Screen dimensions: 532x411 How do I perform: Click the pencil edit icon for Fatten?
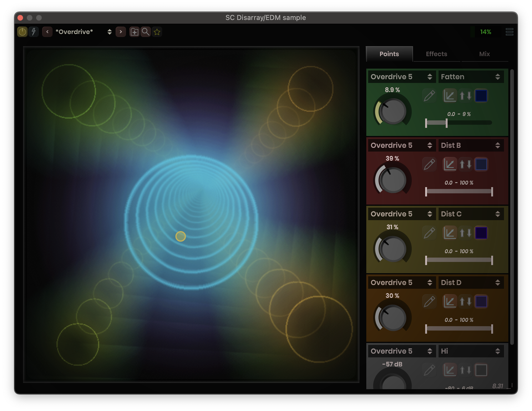click(x=429, y=96)
